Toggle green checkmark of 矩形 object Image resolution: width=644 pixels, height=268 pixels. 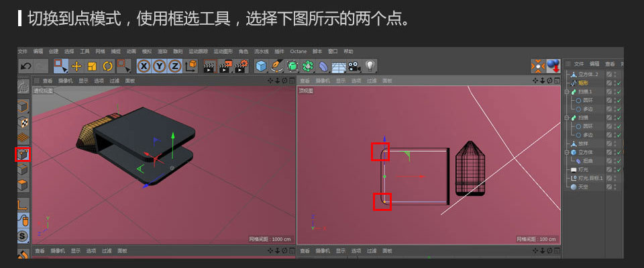(619, 83)
